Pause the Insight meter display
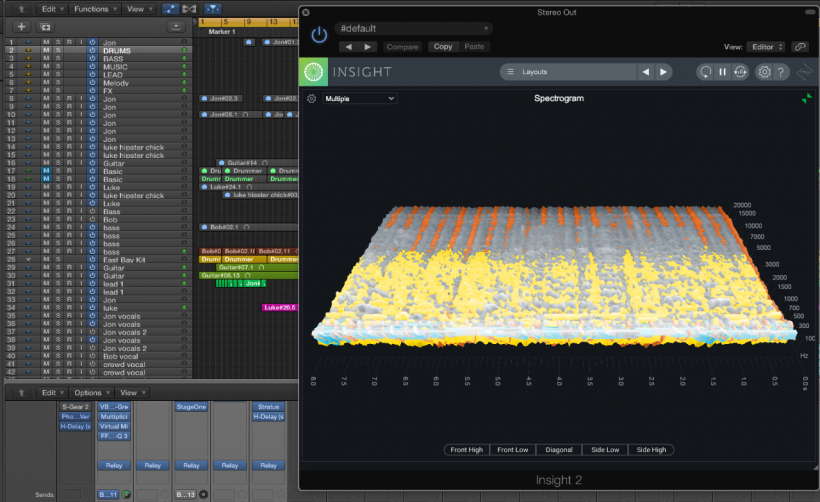820x502 pixels. [x=722, y=72]
